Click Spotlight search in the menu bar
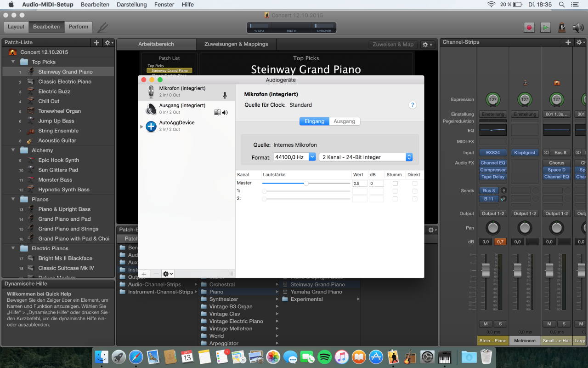Image resolution: width=588 pixels, height=368 pixels. (562, 5)
